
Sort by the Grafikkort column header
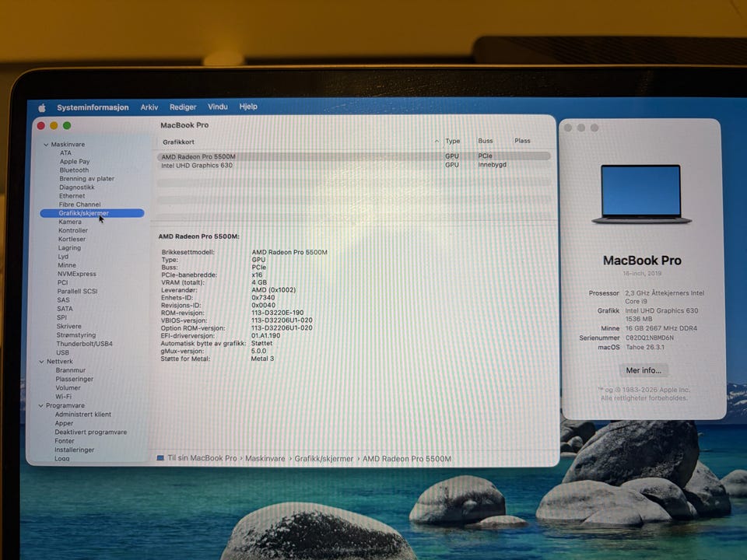click(x=179, y=142)
